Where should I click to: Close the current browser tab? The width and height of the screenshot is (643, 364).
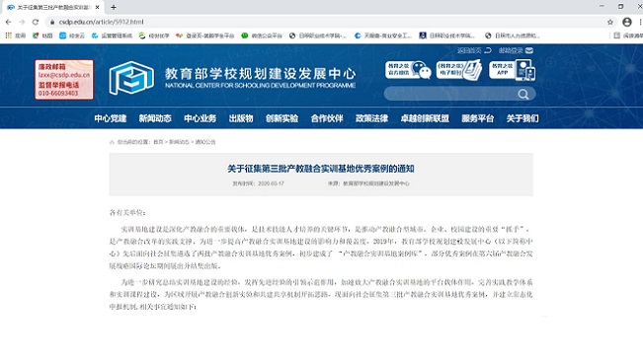tap(97, 7)
